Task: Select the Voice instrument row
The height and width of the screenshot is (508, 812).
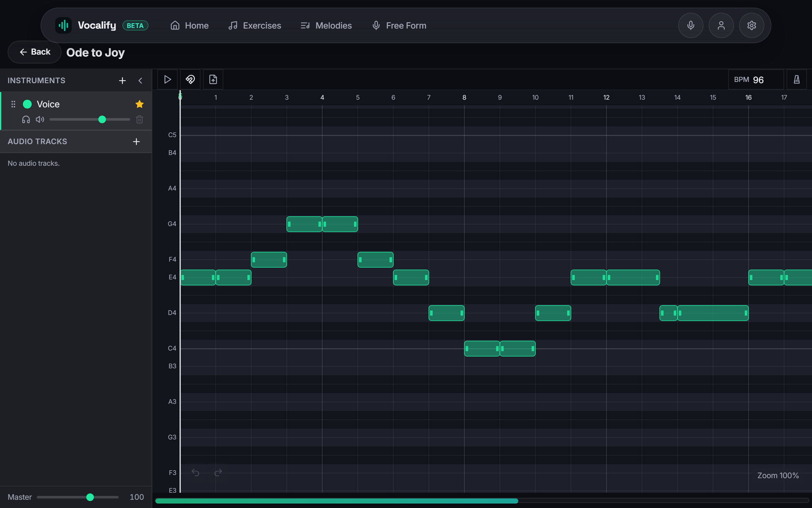Action: point(76,111)
